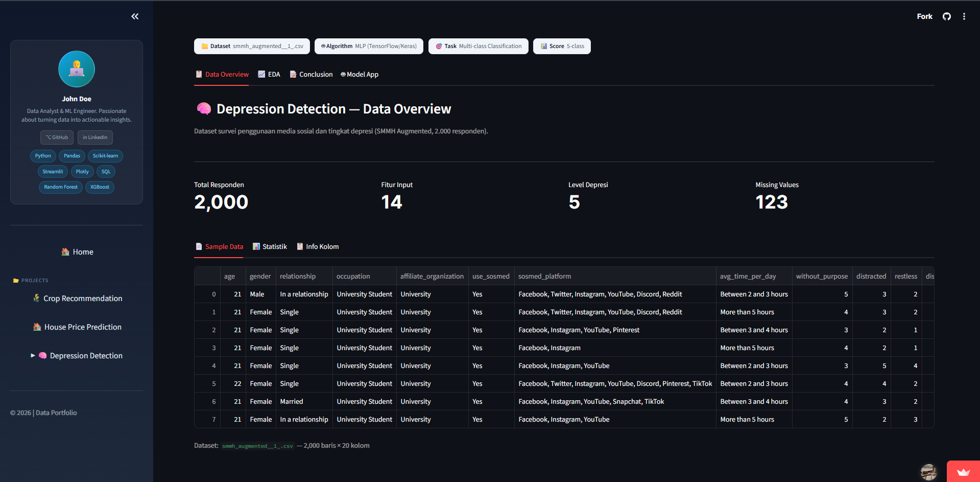Select Depression Detection in sidebar
This screenshot has width=980, height=482.
77,356
